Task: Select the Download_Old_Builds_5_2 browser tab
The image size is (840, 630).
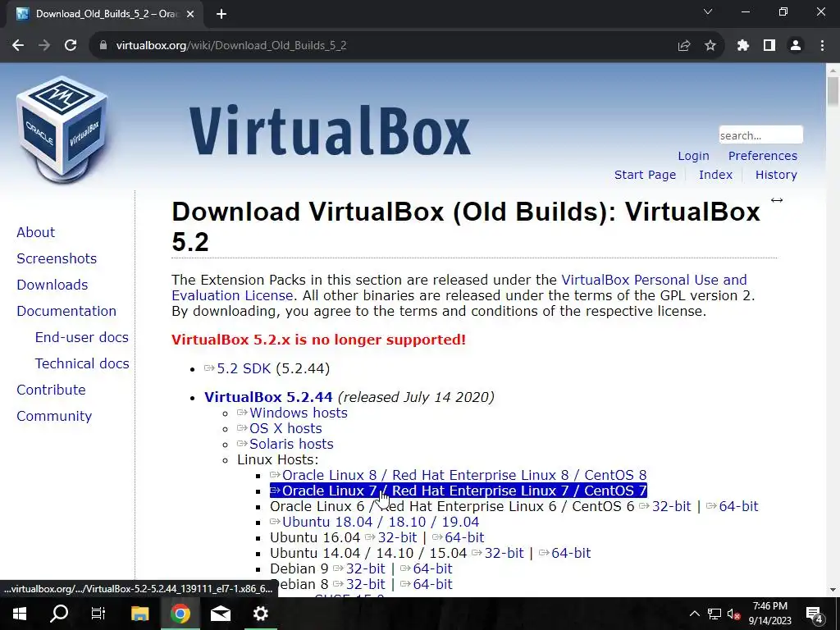Action: [104, 14]
